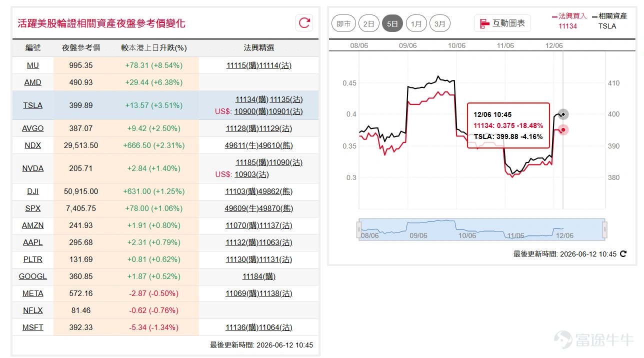Image resolution: width=644 pixels, height=358 pixels.
Task: Switch chart to 即市 intraday view
Action: (x=343, y=23)
